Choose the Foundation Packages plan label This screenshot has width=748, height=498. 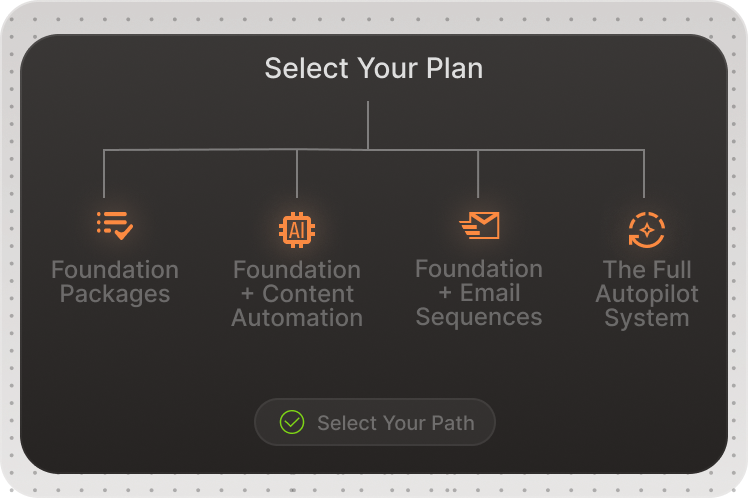click(x=115, y=282)
